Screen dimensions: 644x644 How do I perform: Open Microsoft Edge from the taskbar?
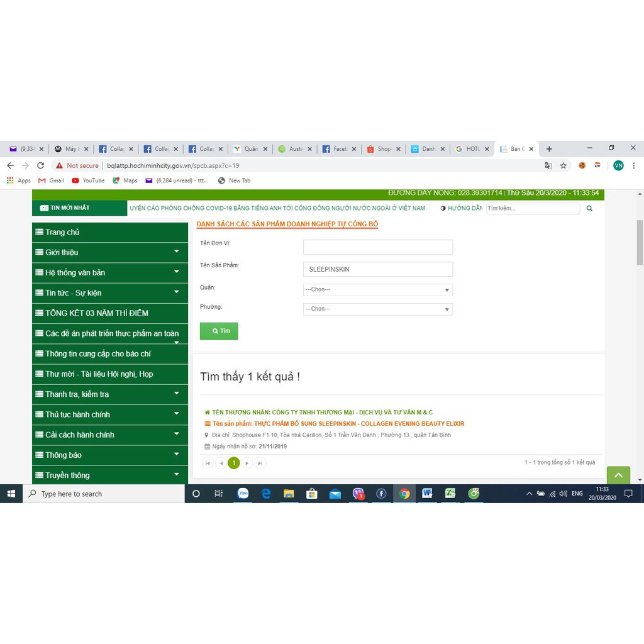tap(266, 494)
